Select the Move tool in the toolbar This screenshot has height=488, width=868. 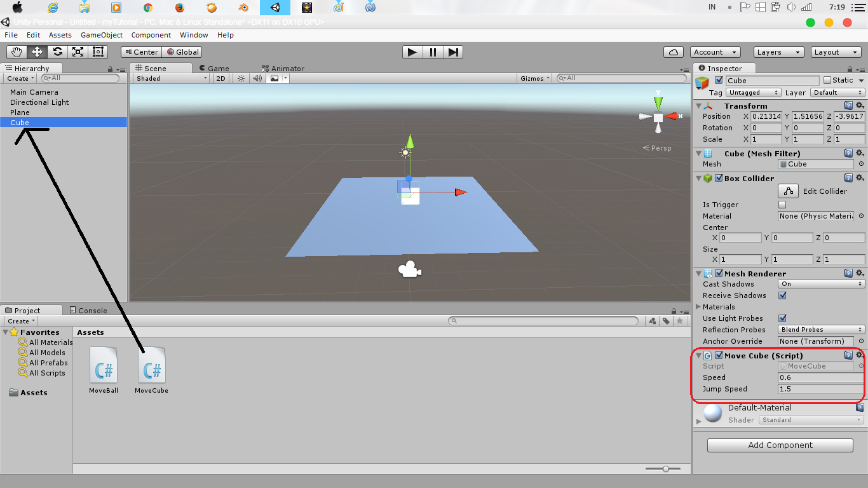pyautogui.click(x=36, y=51)
